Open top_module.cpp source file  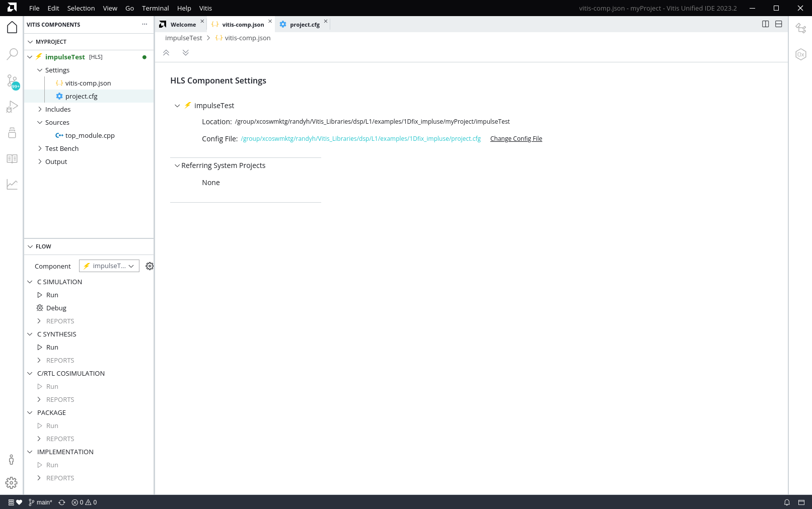(90, 135)
